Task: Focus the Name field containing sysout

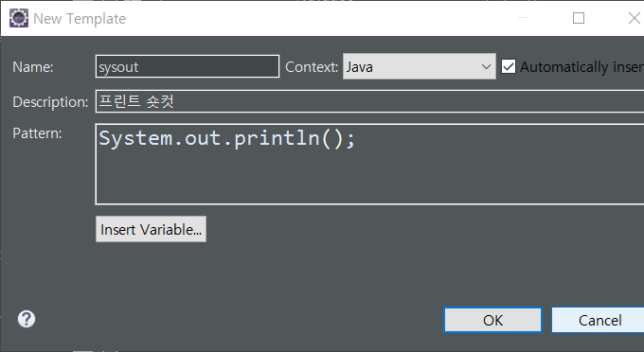Action: pos(188,66)
